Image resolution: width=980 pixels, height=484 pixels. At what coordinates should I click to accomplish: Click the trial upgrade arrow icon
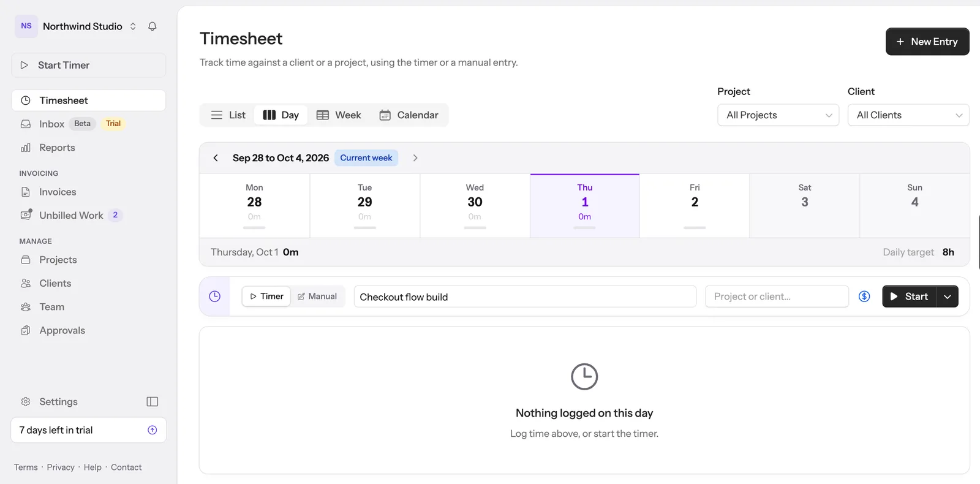pos(153,430)
